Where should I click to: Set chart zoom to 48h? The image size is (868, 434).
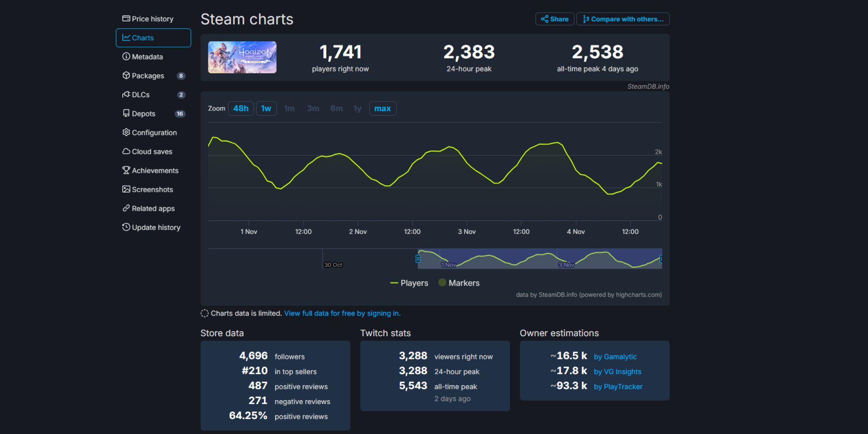241,108
